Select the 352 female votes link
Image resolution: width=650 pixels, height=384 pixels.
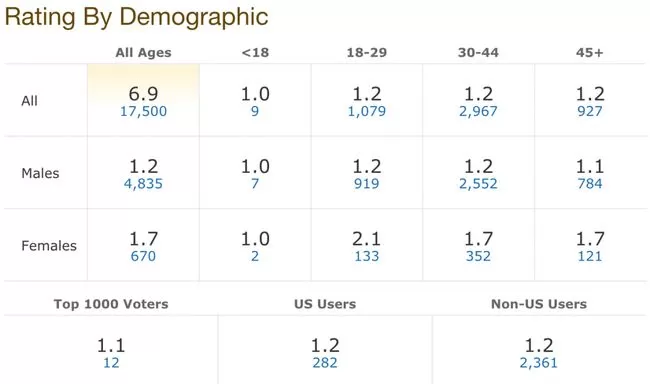478,256
